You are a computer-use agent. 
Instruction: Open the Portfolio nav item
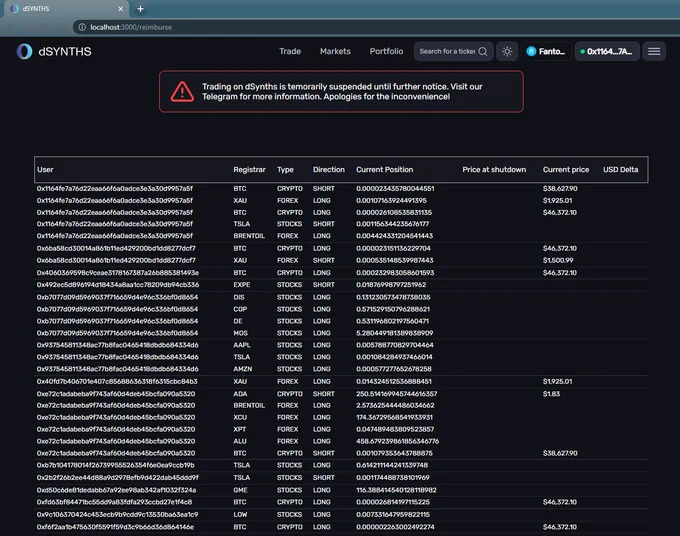386,51
